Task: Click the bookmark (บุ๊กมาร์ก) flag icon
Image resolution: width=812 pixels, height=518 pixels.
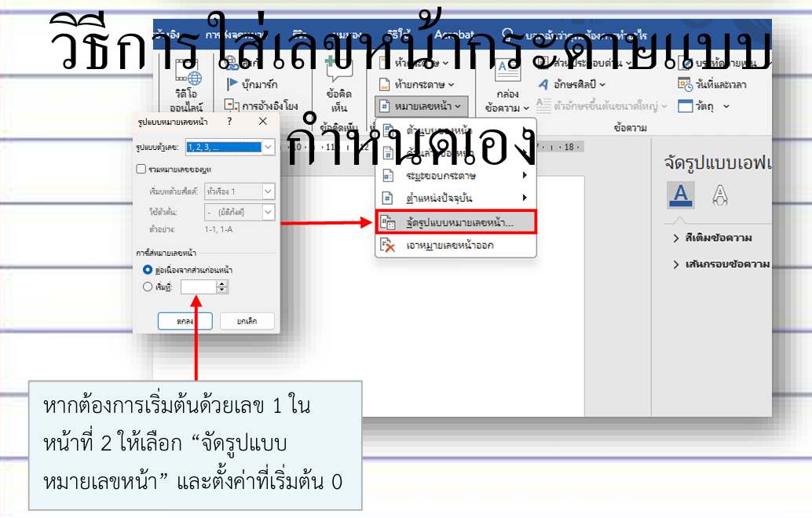Action: (232, 84)
